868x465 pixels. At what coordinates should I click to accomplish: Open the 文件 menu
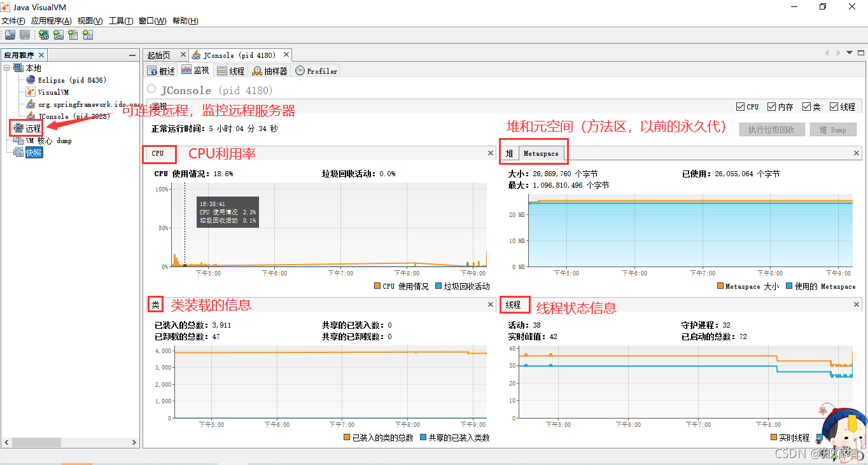click(x=13, y=21)
